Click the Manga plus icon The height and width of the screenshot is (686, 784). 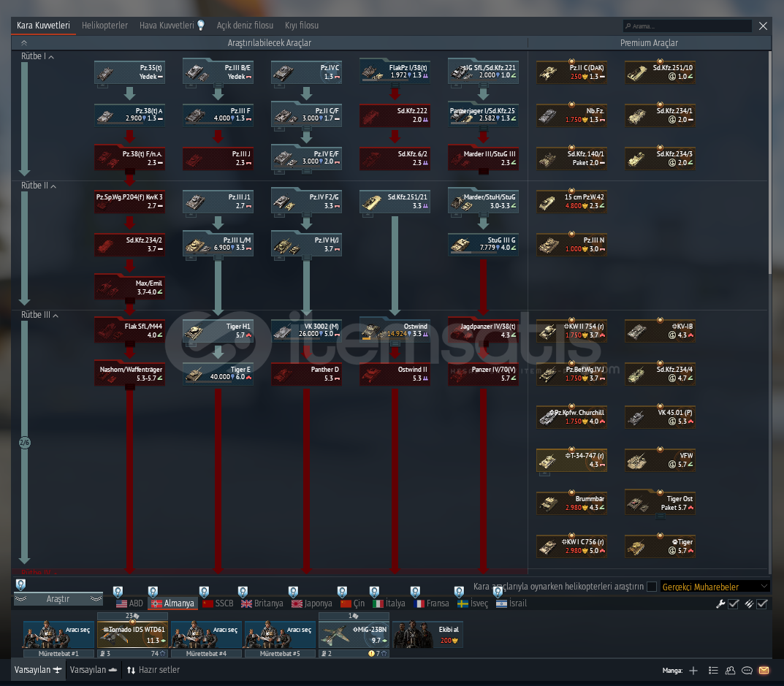(x=693, y=671)
